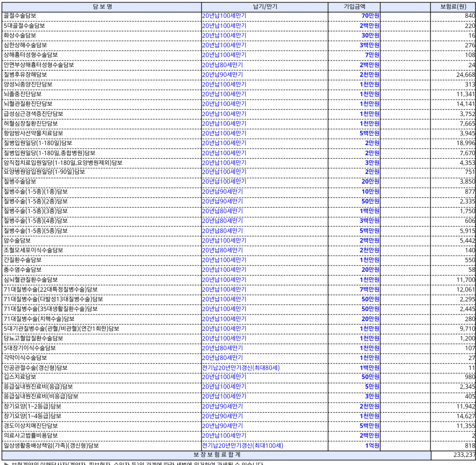
Task: Select 5백만원 amount for 항암방사선약물치료담보
Action: [x=370, y=133]
